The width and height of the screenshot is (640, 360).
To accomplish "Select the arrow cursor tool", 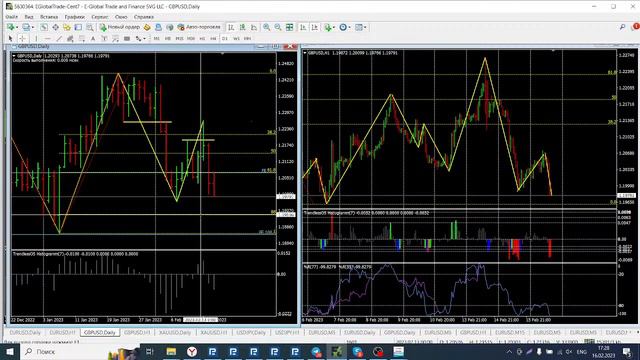I will 11,38.
